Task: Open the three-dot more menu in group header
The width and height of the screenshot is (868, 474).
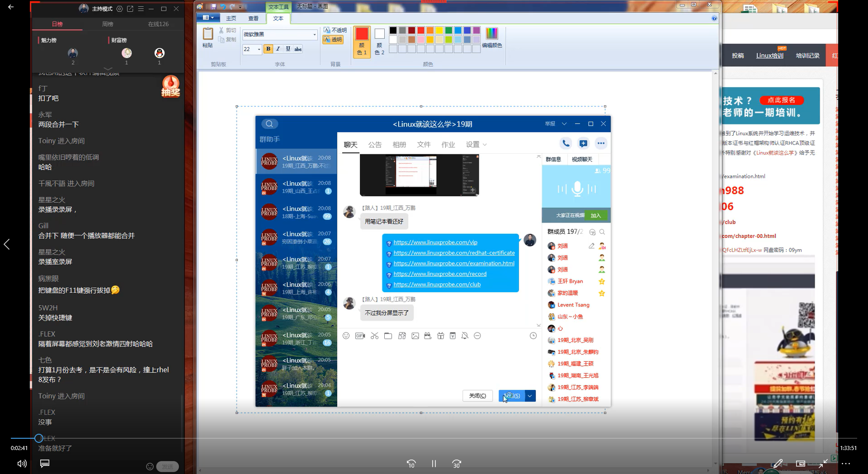Action: pos(601,143)
